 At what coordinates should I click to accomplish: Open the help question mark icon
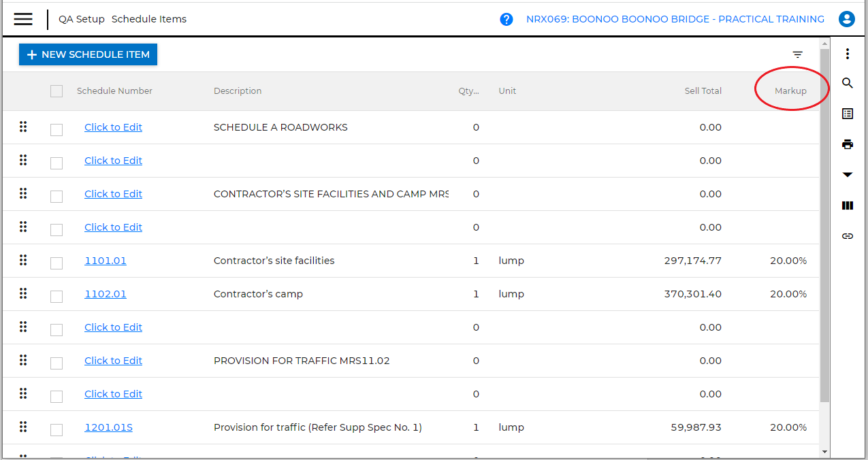[507, 18]
